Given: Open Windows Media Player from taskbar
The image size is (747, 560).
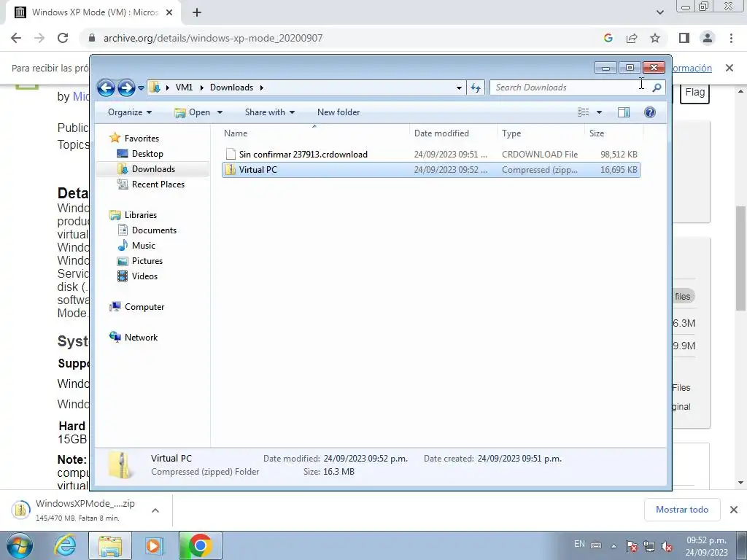Looking at the screenshot, I should [153, 545].
